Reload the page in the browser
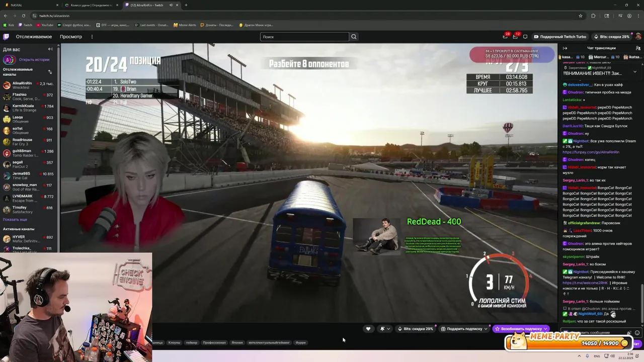644x362 pixels. pyautogui.click(x=23, y=16)
